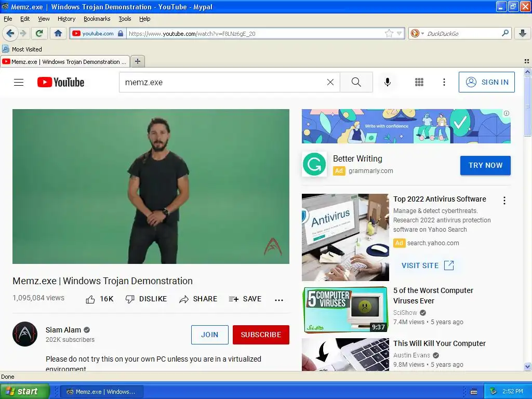This screenshot has height=399, width=532.
Task: Open the YouTube hamburger guide menu
Action: [x=19, y=82]
